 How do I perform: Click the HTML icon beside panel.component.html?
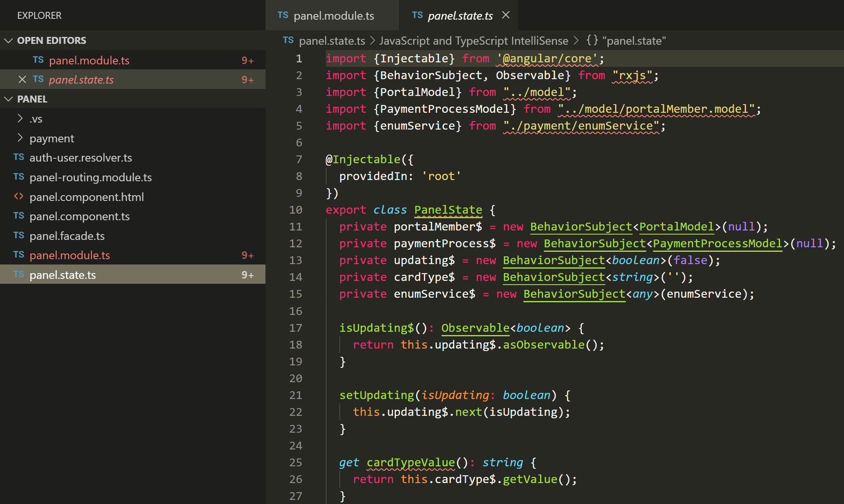point(18,196)
